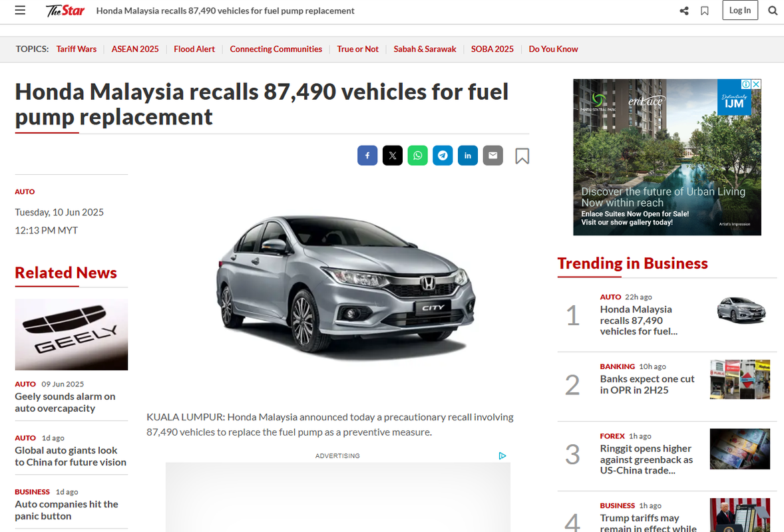This screenshot has height=532, width=784.
Task: Open Global auto giants look to China
Action: pos(71,456)
